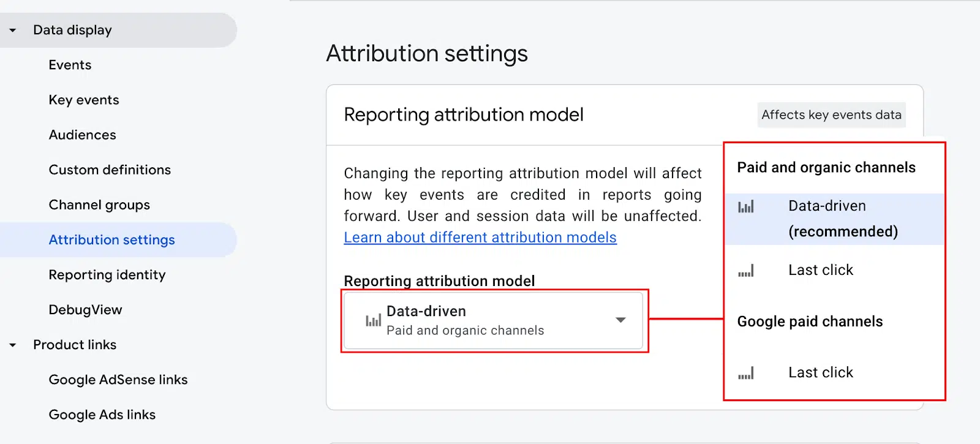Go to Key events page
The width and height of the screenshot is (980, 444).
tap(84, 100)
